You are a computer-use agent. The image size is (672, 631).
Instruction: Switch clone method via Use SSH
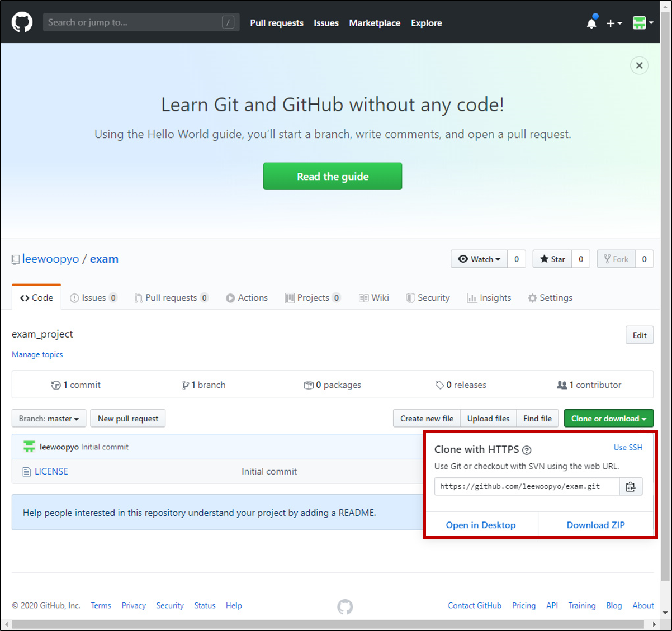628,448
